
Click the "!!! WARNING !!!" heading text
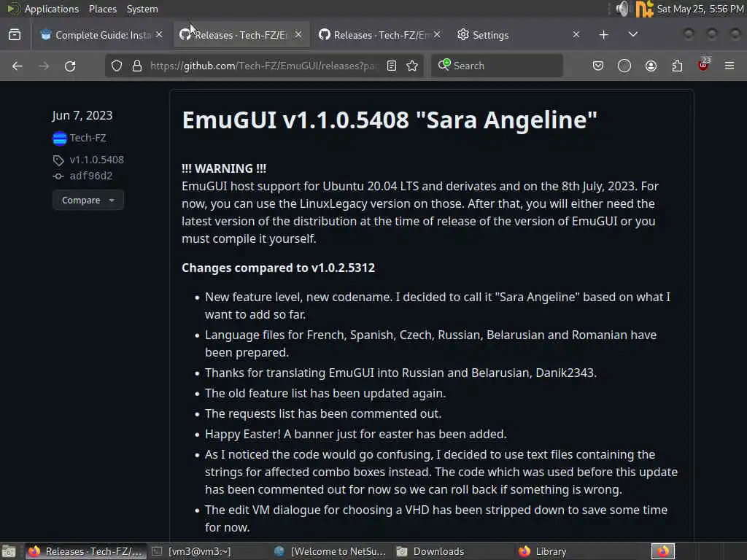coord(224,168)
